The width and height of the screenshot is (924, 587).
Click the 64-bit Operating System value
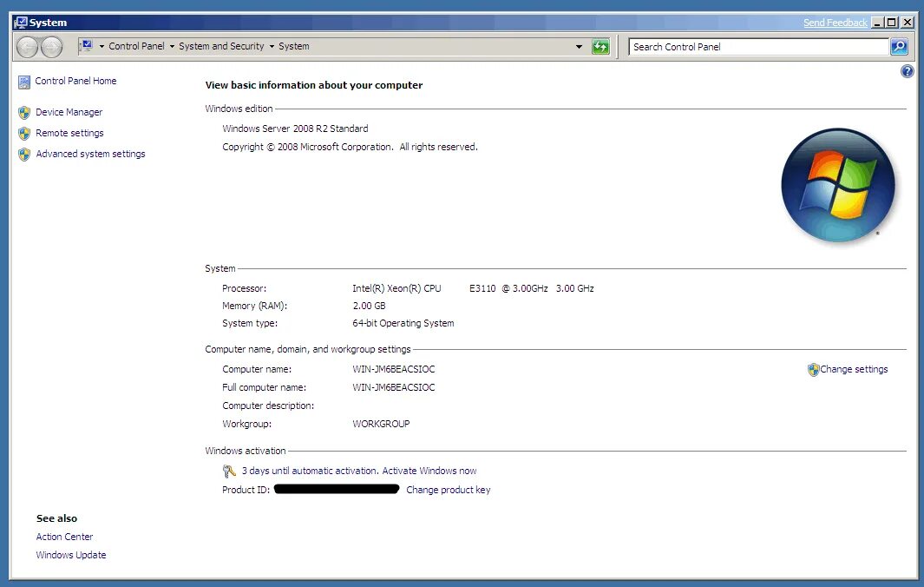point(403,323)
